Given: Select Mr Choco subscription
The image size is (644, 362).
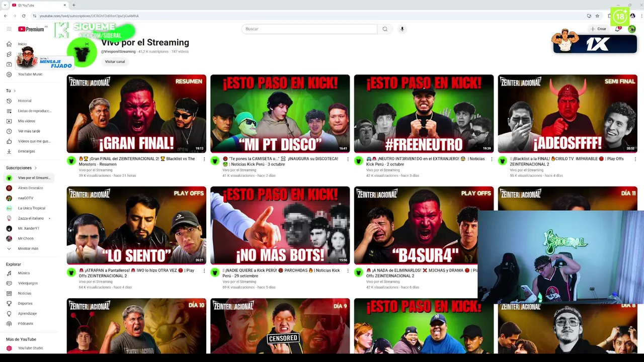Looking at the screenshot, I should point(26,238).
